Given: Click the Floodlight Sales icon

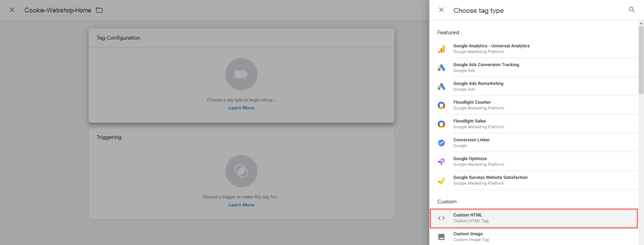Looking at the screenshot, I should point(441,124).
